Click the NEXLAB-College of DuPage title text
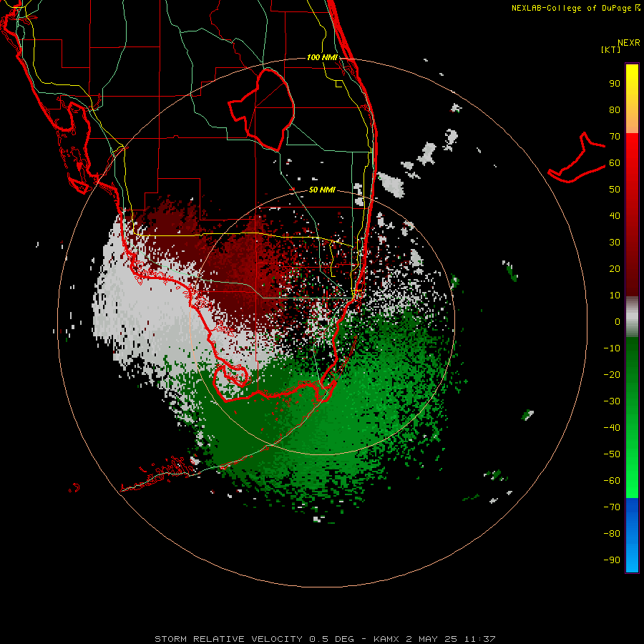Screen dimensions: 644x644 coord(572,8)
